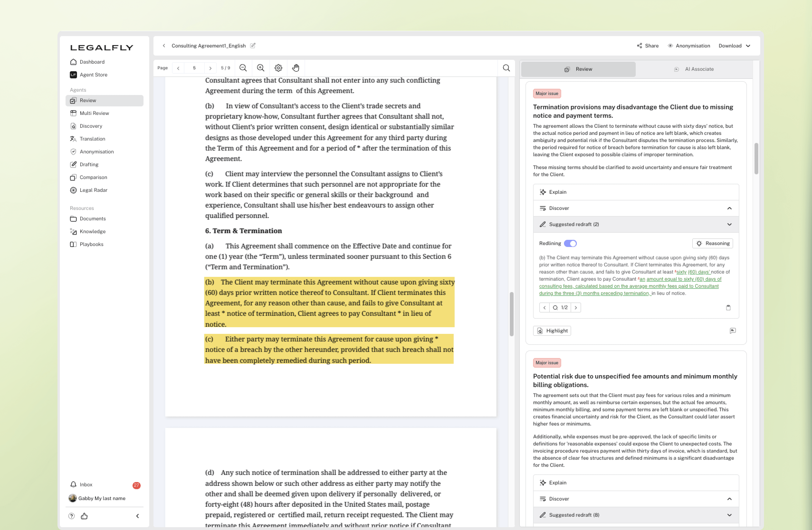Click the Reasoning button
Screen dimensions: 812x530
(x=712, y=243)
